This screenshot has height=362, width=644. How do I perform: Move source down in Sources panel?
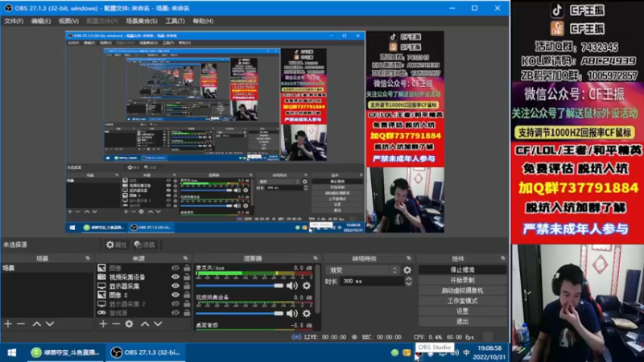pos(158,324)
